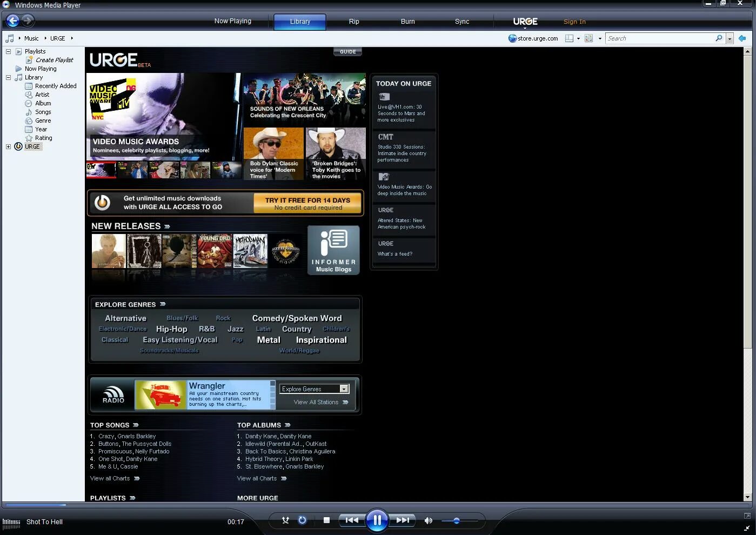Open the Metal genre

pos(269,340)
